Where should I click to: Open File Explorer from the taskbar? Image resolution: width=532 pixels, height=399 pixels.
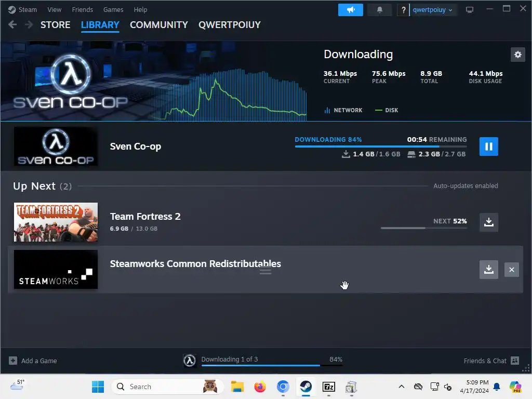pos(237,387)
